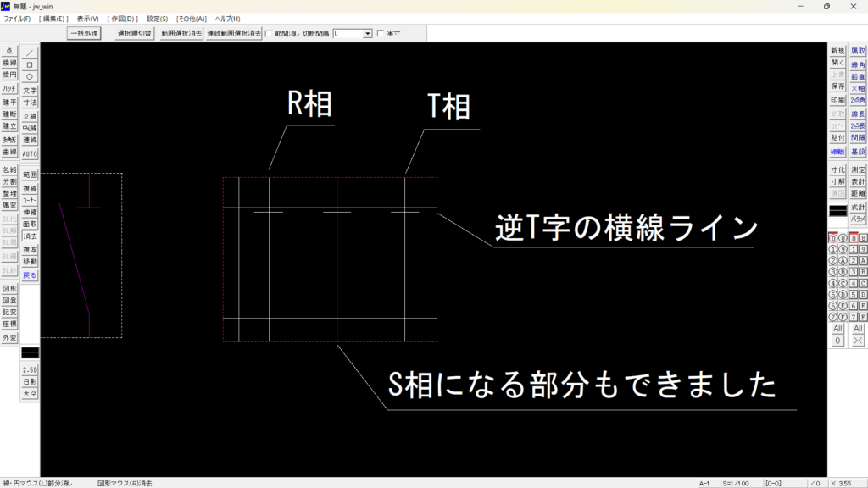The height and width of the screenshot is (488, 868).
Task: Toggle the 実寸 checkbox
Action: tap(380, 34)
